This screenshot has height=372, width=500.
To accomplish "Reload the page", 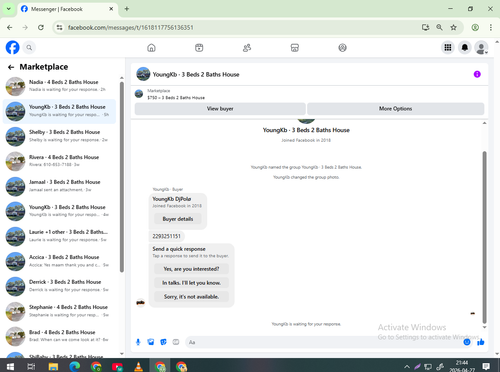I will [x=41, y=27].
